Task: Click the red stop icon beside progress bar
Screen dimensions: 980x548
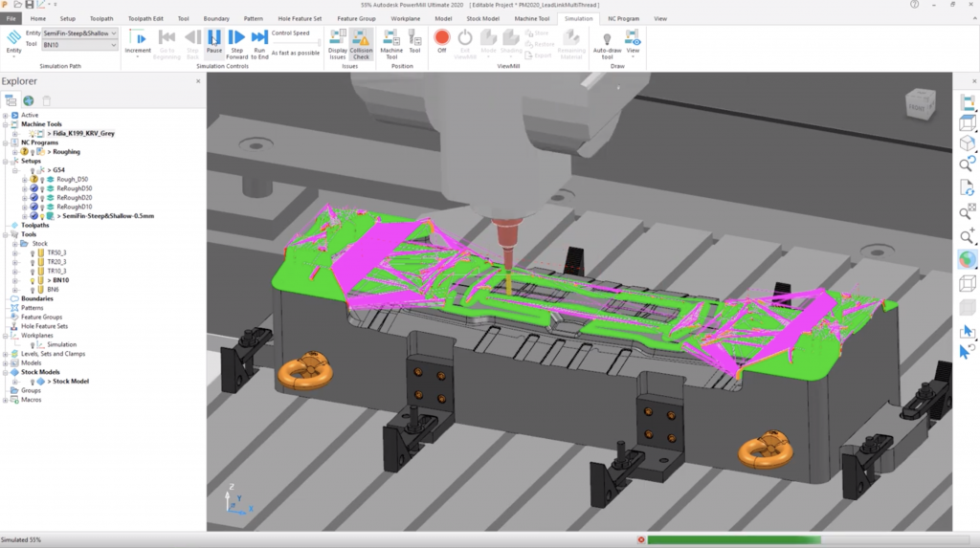Action: [640, 540]
